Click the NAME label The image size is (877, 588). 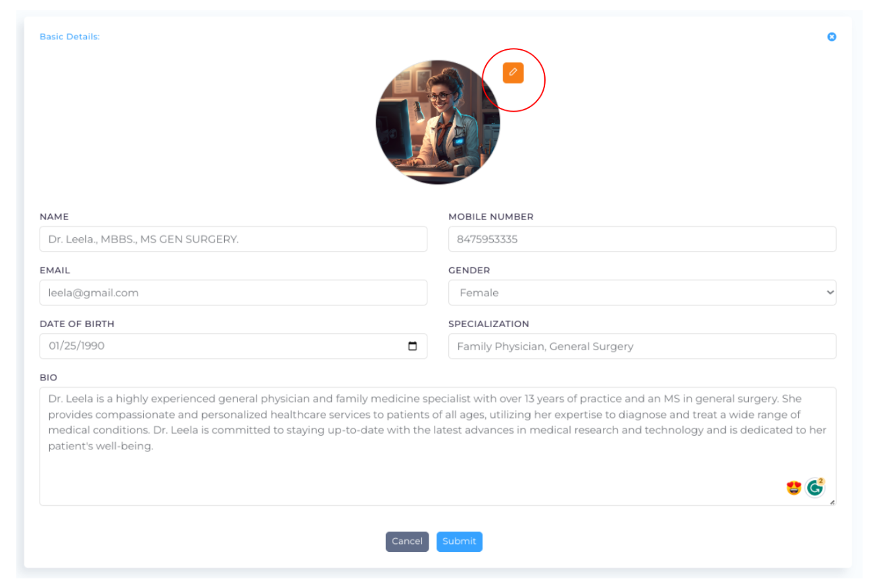(x=54, y=217)
